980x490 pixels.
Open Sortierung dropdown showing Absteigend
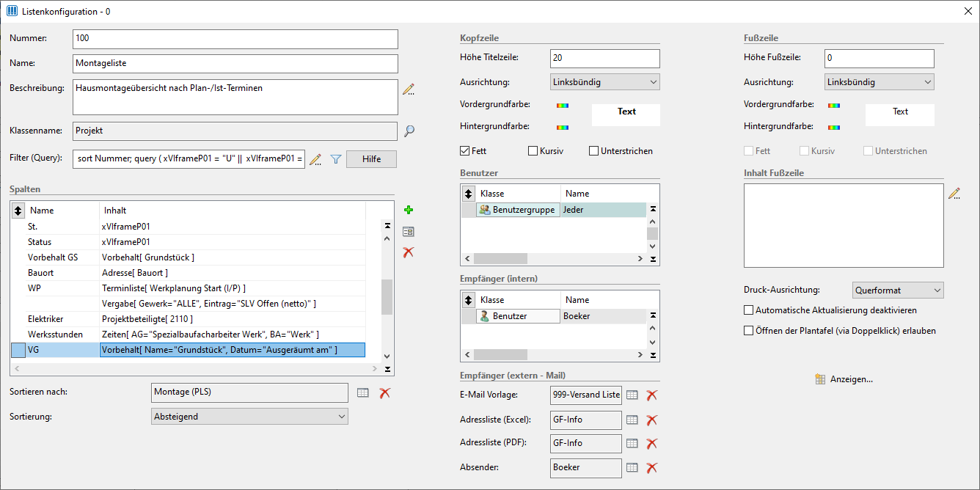[249, 417]
